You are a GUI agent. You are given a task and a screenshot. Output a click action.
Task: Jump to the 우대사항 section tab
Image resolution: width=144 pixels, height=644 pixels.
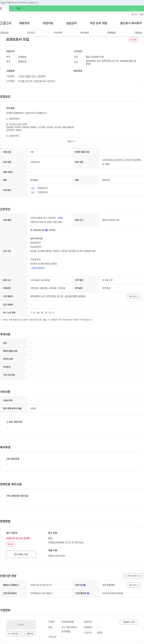click(x=58, y=33)
